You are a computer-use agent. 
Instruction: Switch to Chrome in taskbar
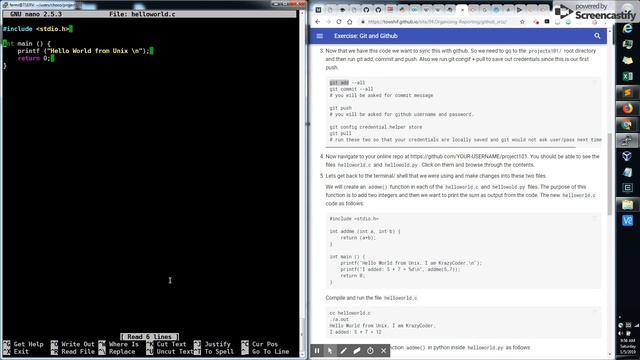pyautogui.click(x=627, y=124)
